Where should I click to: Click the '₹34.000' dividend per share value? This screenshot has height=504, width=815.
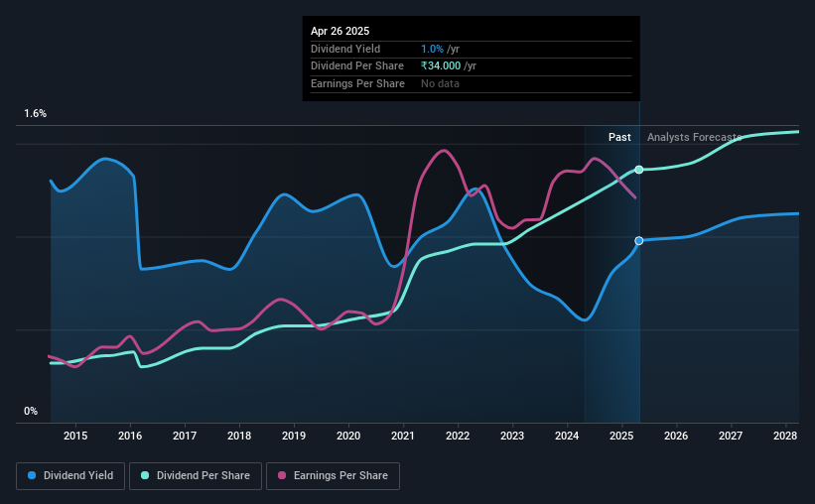click(441, 66)
